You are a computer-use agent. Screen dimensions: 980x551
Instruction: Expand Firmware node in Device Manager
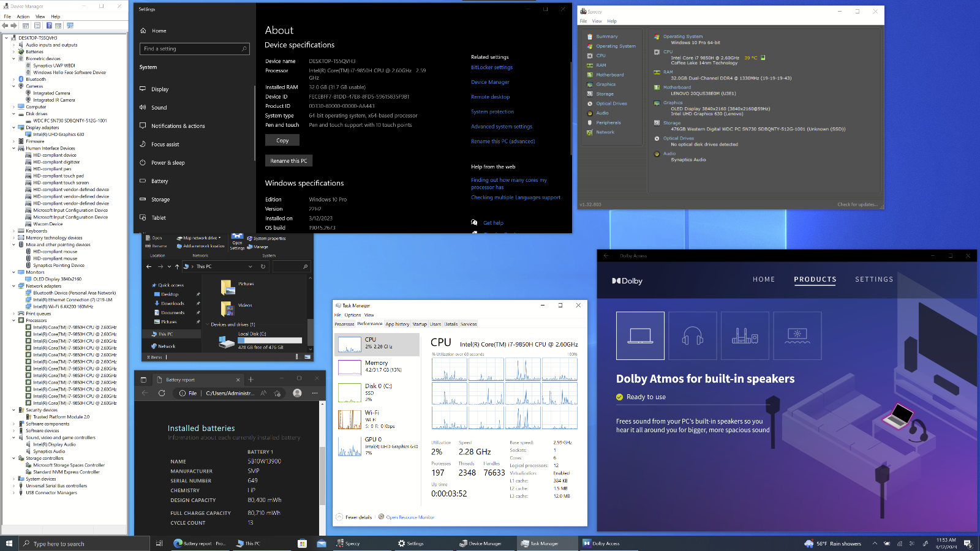13,141
